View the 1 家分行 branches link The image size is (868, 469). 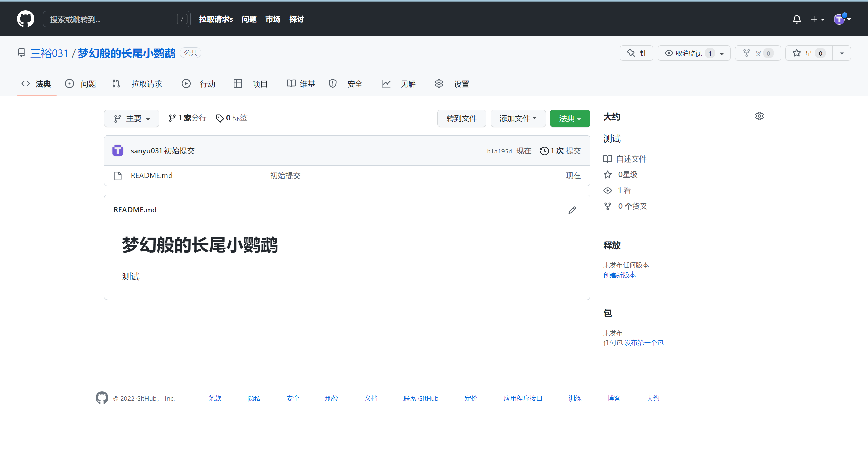click(188, 118)
